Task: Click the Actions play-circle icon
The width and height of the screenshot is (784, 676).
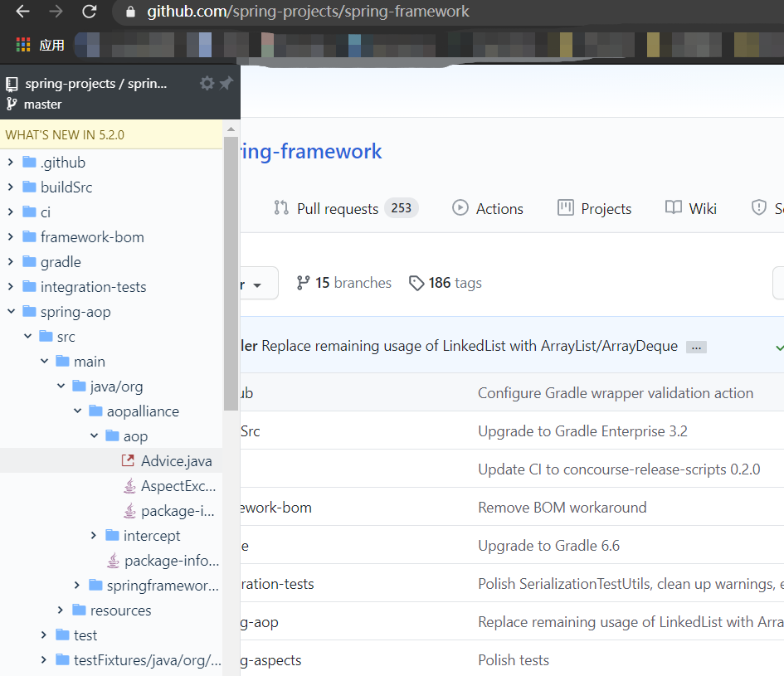Action: pos(460,207)
